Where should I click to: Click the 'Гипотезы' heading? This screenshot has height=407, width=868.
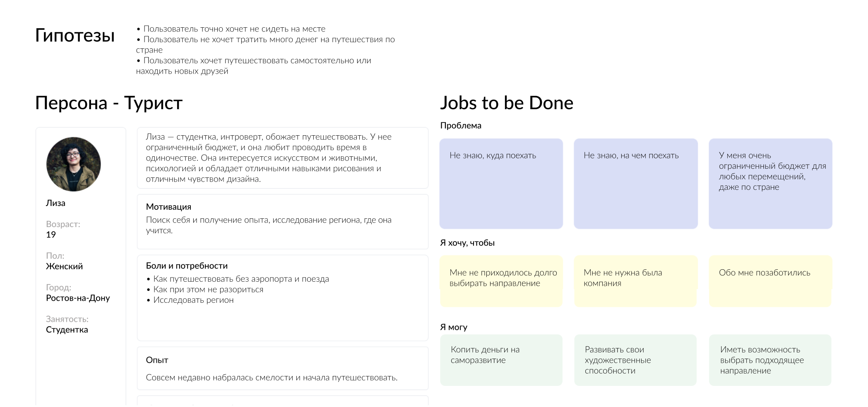point(75,36)
